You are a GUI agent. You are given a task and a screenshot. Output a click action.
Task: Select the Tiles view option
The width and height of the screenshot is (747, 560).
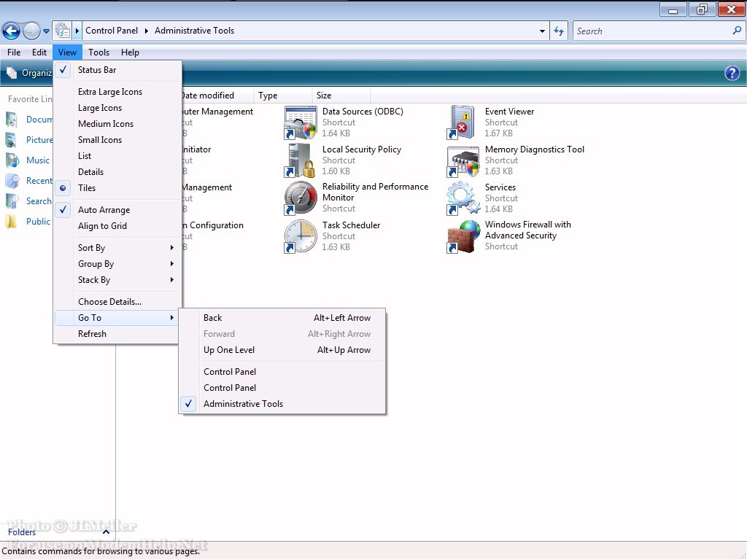(118, 188)
